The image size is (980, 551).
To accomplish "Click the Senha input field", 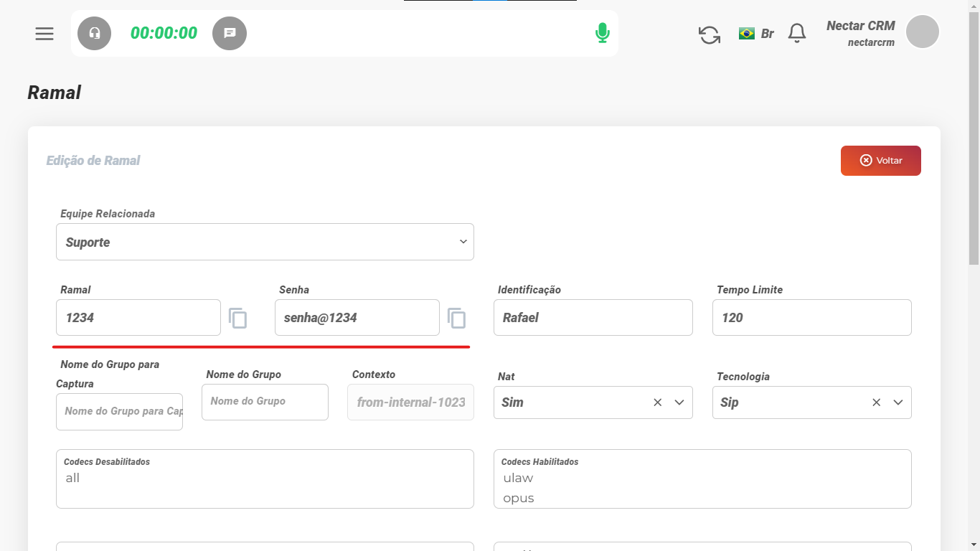I will pyautogui.click(x=357, y=317).
